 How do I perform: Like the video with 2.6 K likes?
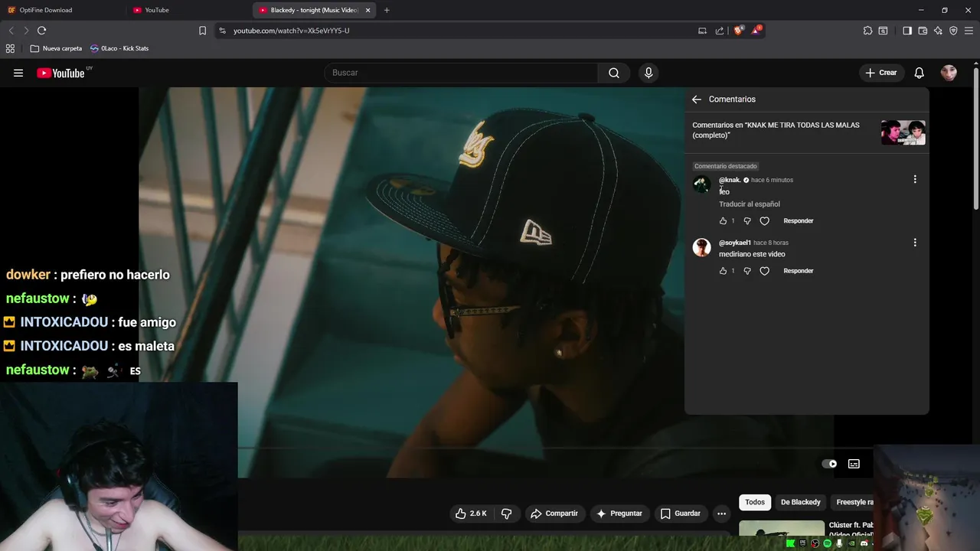point(471,514)
